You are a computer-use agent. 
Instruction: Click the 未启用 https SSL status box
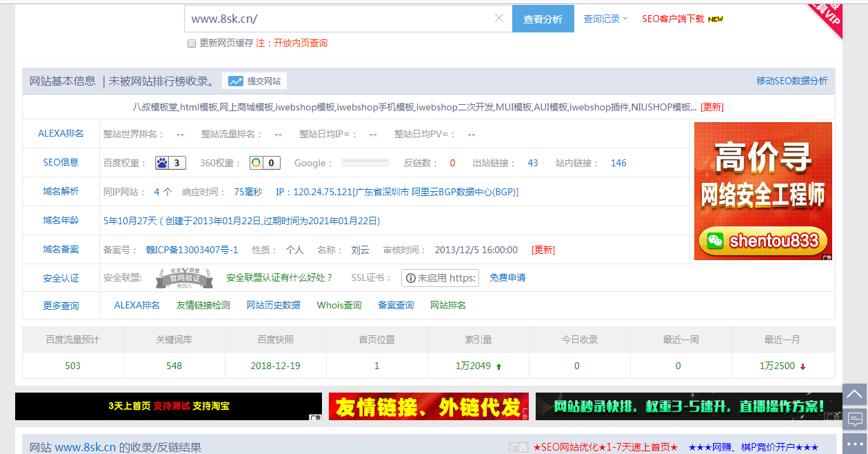440,278
